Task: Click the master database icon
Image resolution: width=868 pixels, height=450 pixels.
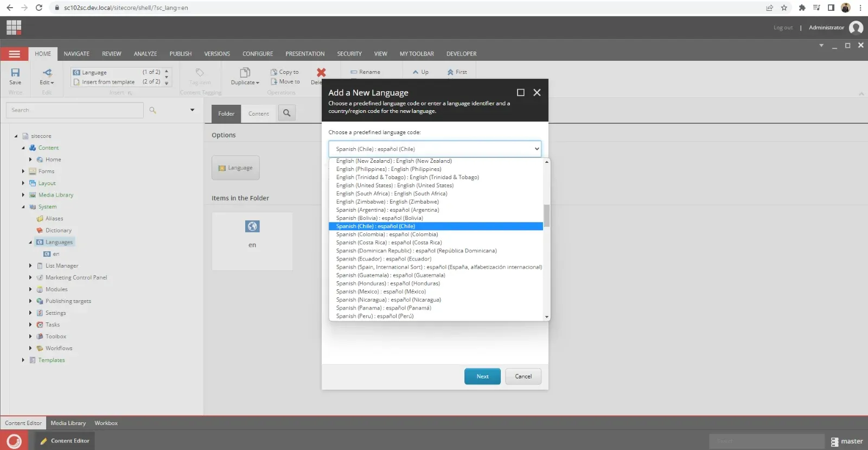Action: [x=834, y=441]
